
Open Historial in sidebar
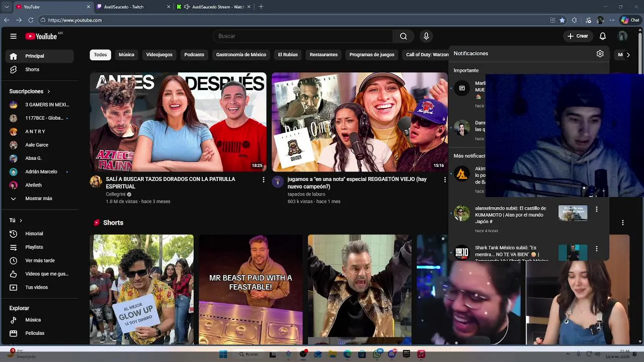coord(40,234)
